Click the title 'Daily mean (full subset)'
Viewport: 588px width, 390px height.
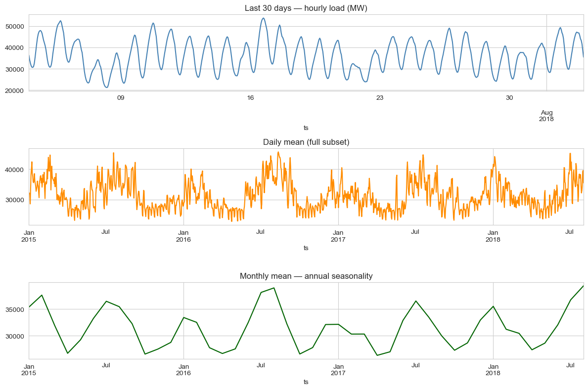pyautogui.click(x=307, y=142)
